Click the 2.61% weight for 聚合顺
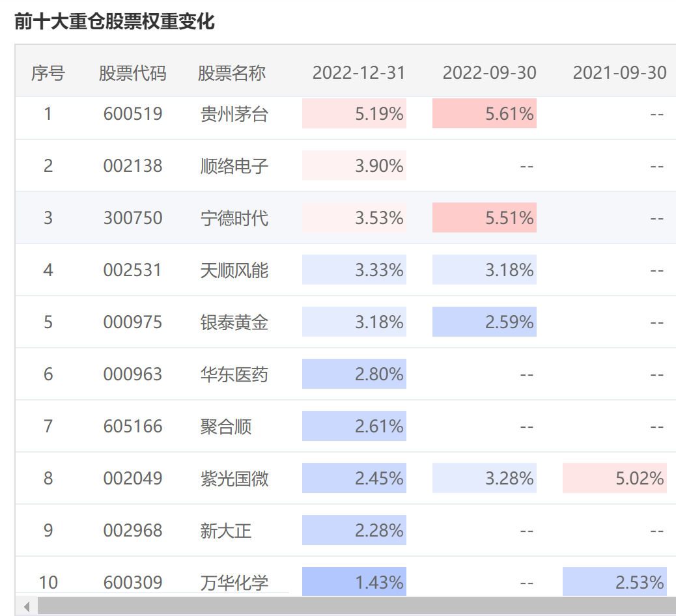The height and width of the screenshot is (616, 676). (354, 426)
